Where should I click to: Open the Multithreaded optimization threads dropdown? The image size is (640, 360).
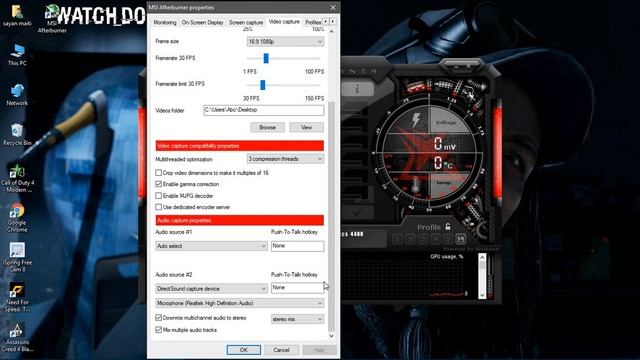285,159
